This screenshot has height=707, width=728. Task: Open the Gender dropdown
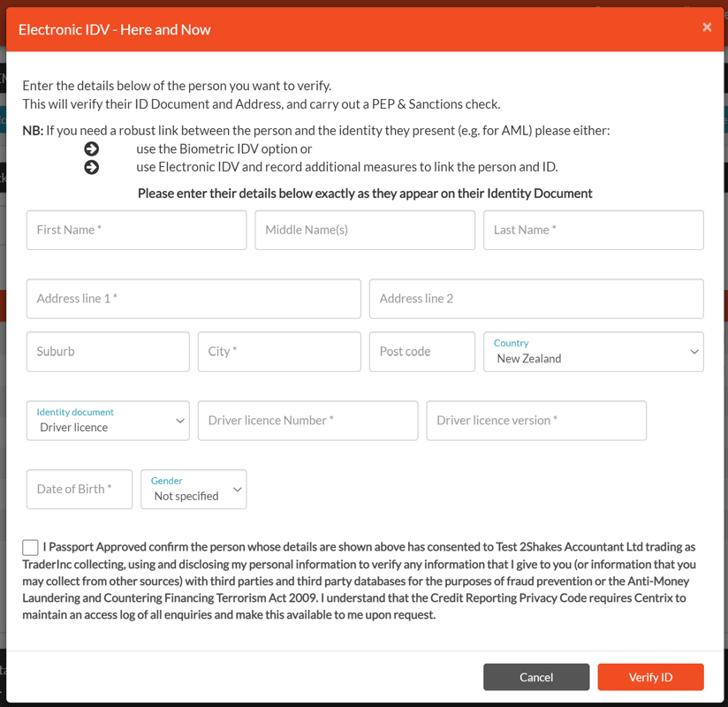[x=193, y=490]
